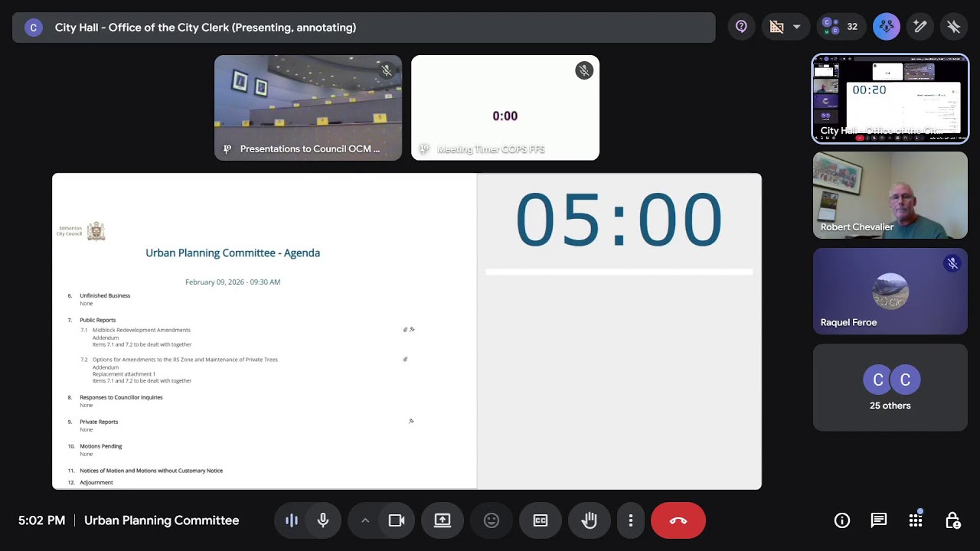Image resolution: width=980 pixels, height=551 pixels.
Task: Expand the dropdown arrow beside the building icon
Action: point(796,27)
